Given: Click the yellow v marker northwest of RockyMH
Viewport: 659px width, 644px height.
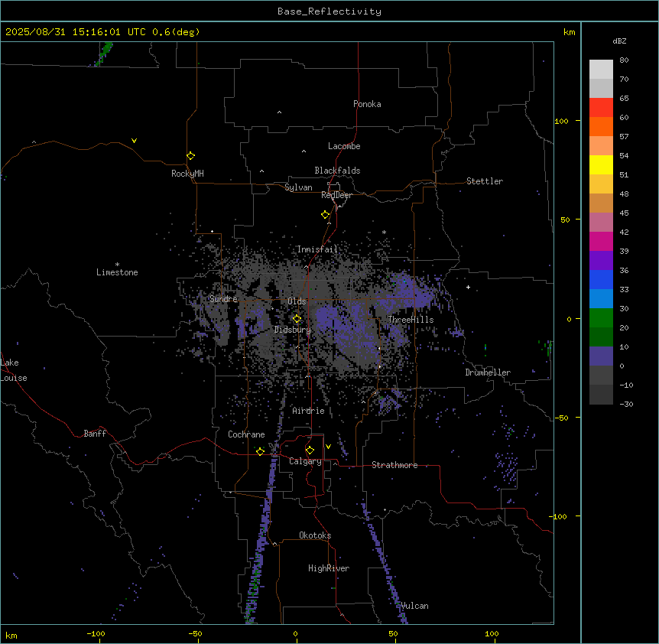Looking at the screenshot, I should coord(134,141).
